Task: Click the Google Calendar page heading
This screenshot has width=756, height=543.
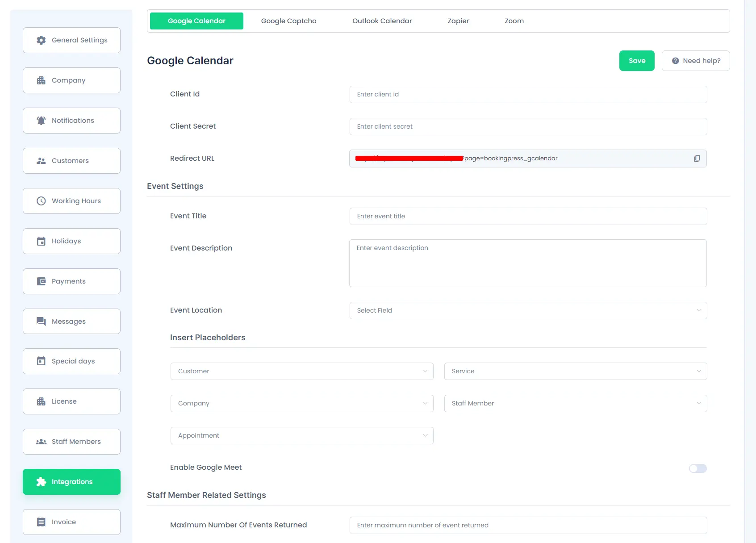Action: click(x=190, y=61)
